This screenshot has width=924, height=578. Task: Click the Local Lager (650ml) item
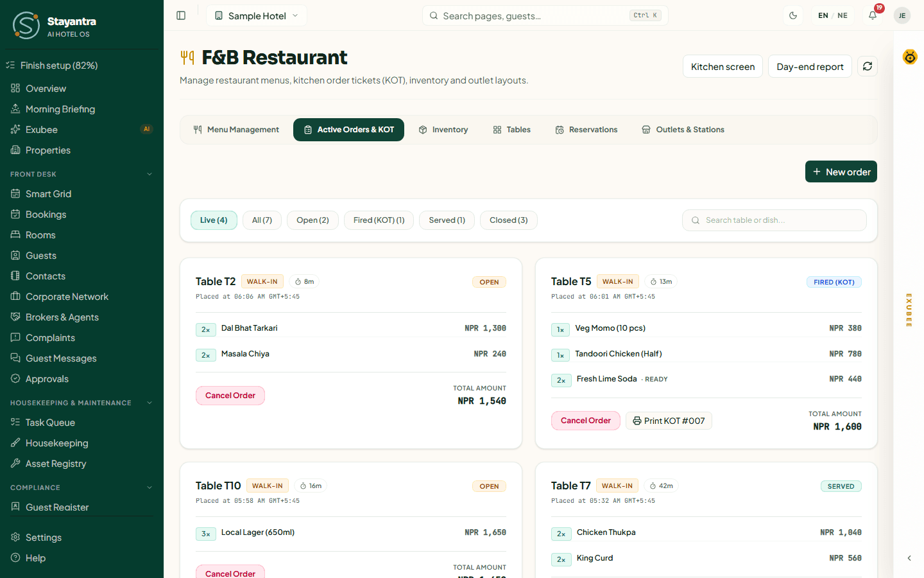[x=258, y=532]
